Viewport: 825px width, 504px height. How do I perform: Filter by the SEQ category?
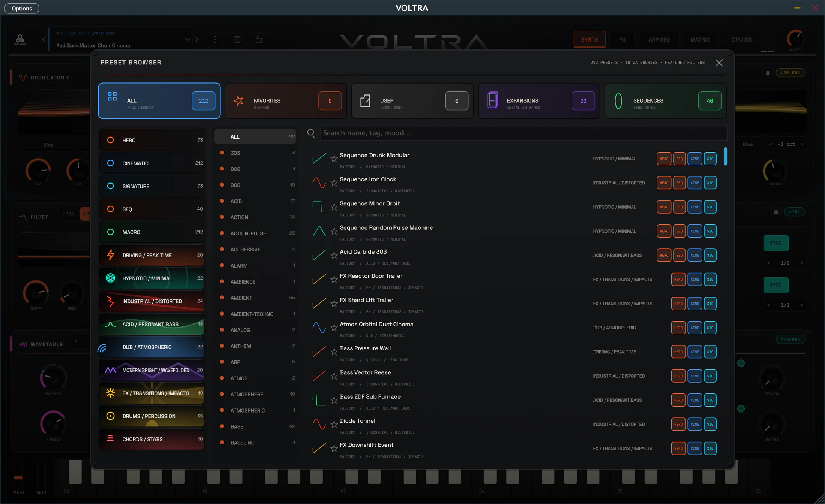coord(152,209)
